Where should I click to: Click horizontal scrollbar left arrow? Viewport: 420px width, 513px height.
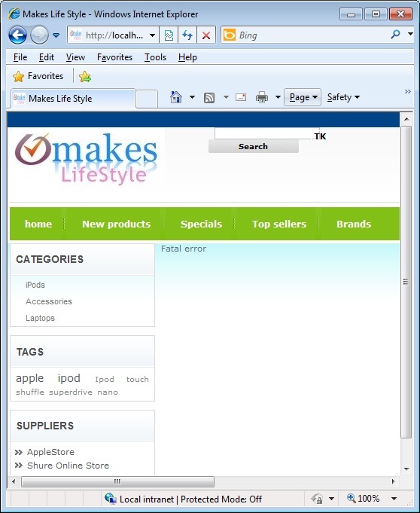[x=14, y=481]
